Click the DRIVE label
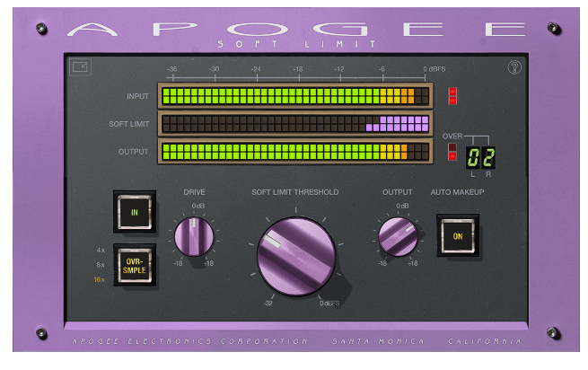The height and width of the screenshot is (370, 588). 194,192
